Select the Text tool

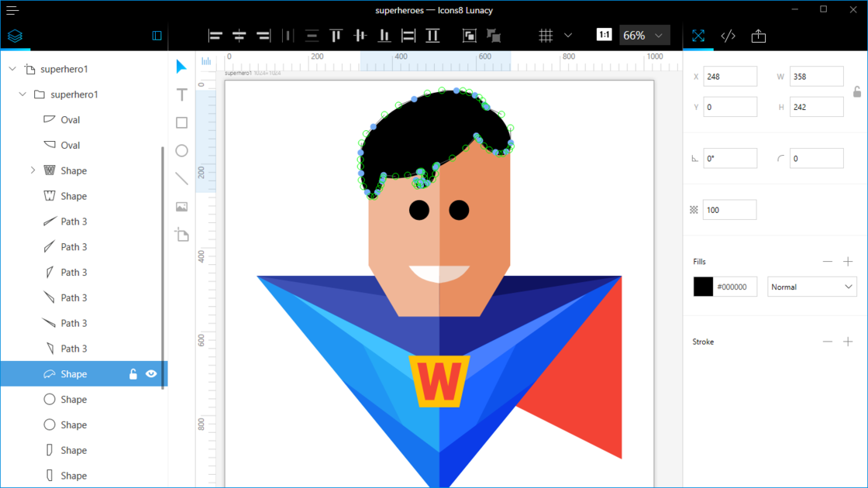(x=181, y=95)
